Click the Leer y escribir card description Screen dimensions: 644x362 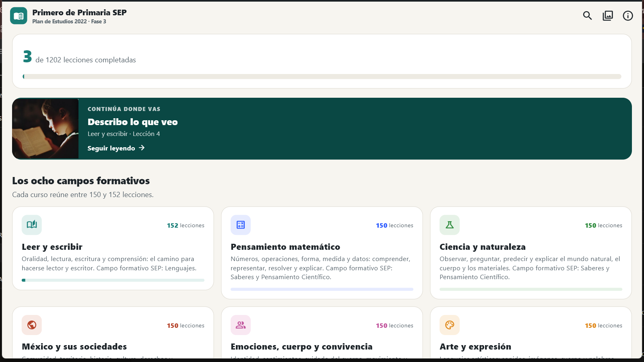109,263
